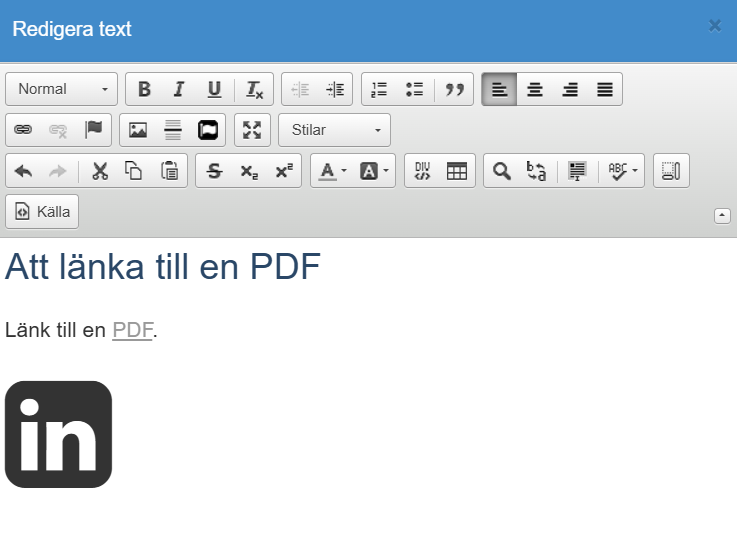
Task: Insert a numbered list
Action: [x=379, y=89]
